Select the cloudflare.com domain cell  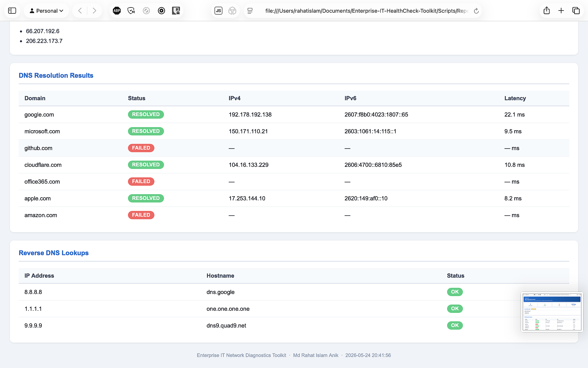tap(43, 165)
